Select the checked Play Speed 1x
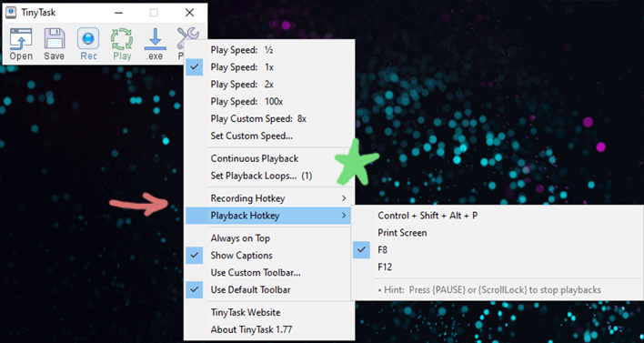Image resolution: width=644 pixels, height=343 pixels. (x=269, y=67)
